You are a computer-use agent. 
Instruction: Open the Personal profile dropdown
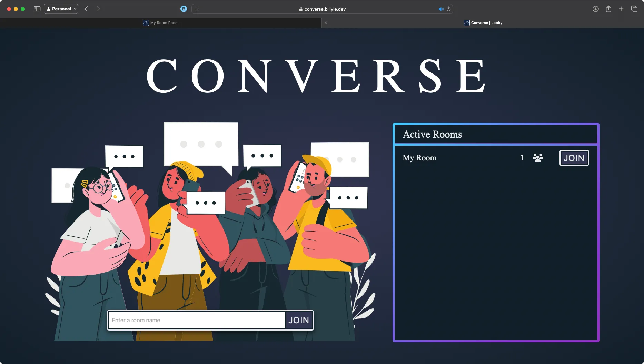[61, 9]
